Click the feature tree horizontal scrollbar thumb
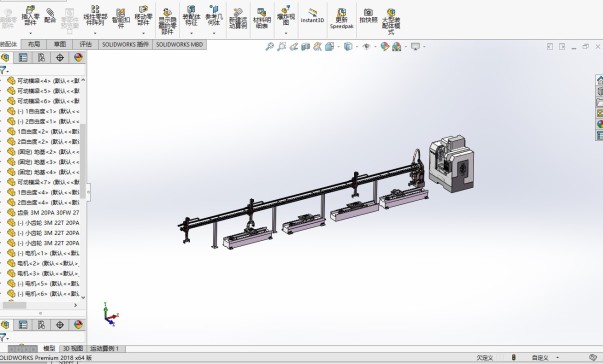This screenshot has width=603, height=364. pyautogui.click(x=15, y=305)
